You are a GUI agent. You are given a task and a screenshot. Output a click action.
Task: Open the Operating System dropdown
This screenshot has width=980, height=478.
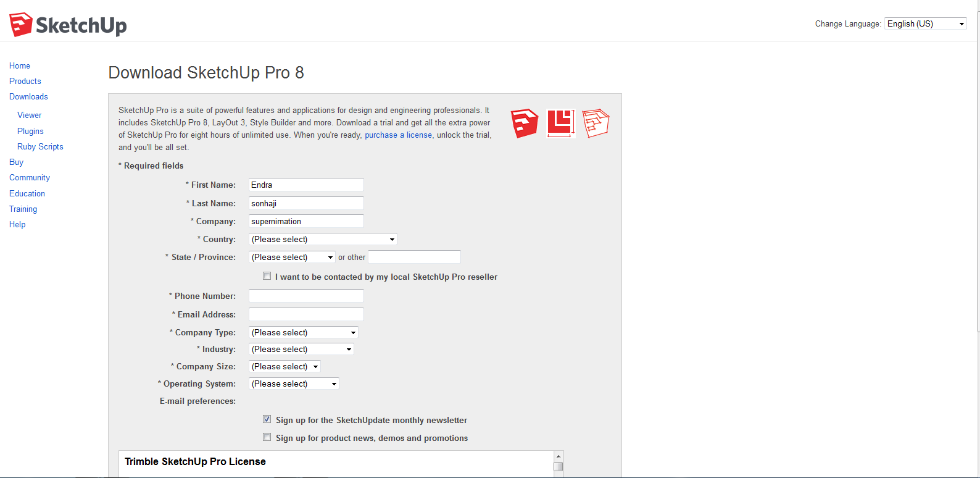(x=294, y=384)
